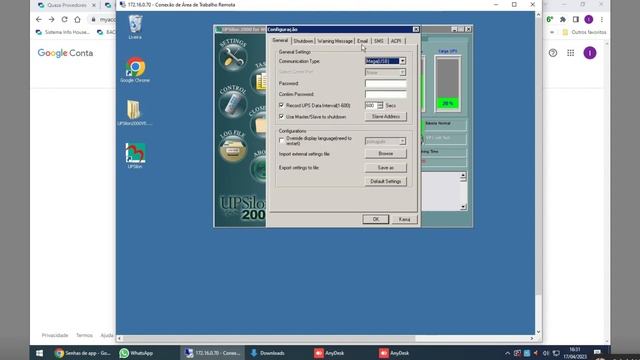Confirm with the OK button
Image resolution: width=640 pixels, height=360 pixels.
[376, 219]
